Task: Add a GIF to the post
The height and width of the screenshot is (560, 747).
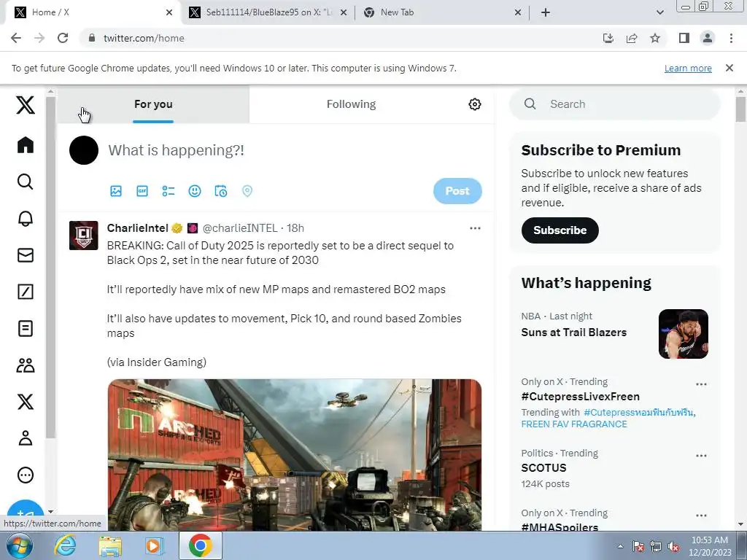Action: (142, 191)
